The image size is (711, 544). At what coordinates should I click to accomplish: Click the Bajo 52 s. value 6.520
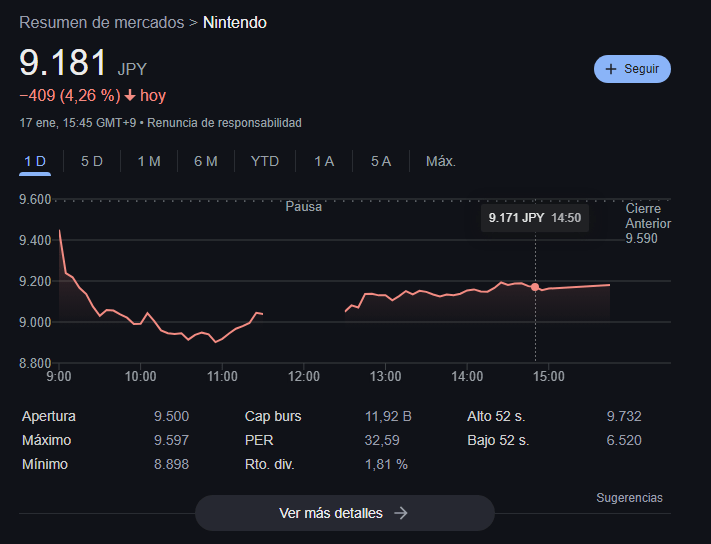(x=624, y=440)
